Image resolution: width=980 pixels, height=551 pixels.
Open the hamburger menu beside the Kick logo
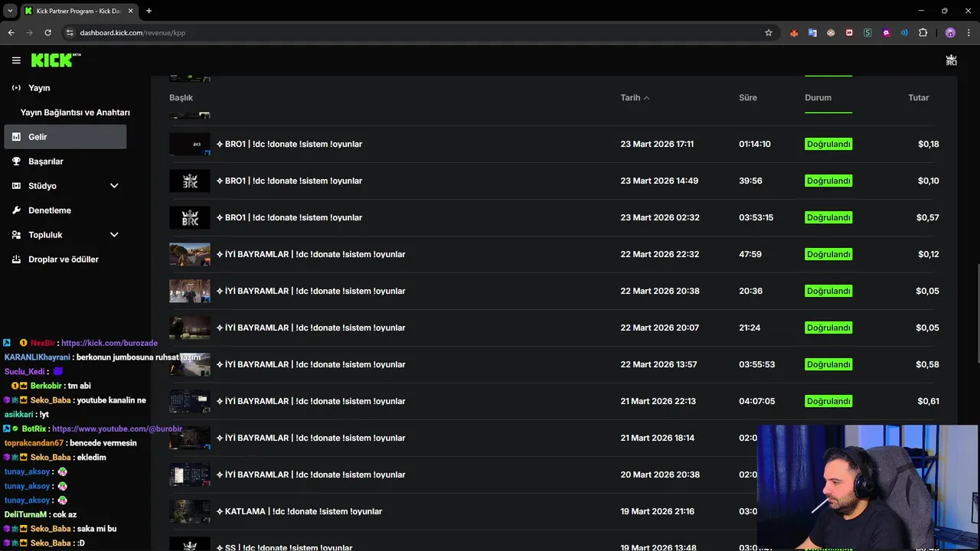point(16,60)
